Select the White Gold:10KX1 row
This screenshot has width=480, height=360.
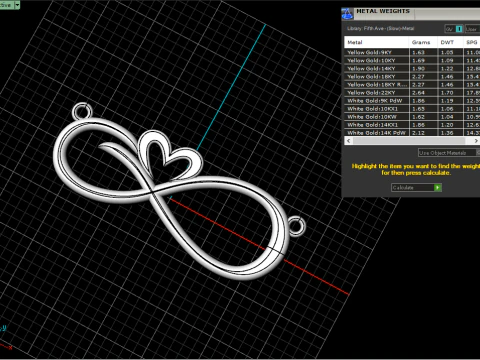(412, 108)
